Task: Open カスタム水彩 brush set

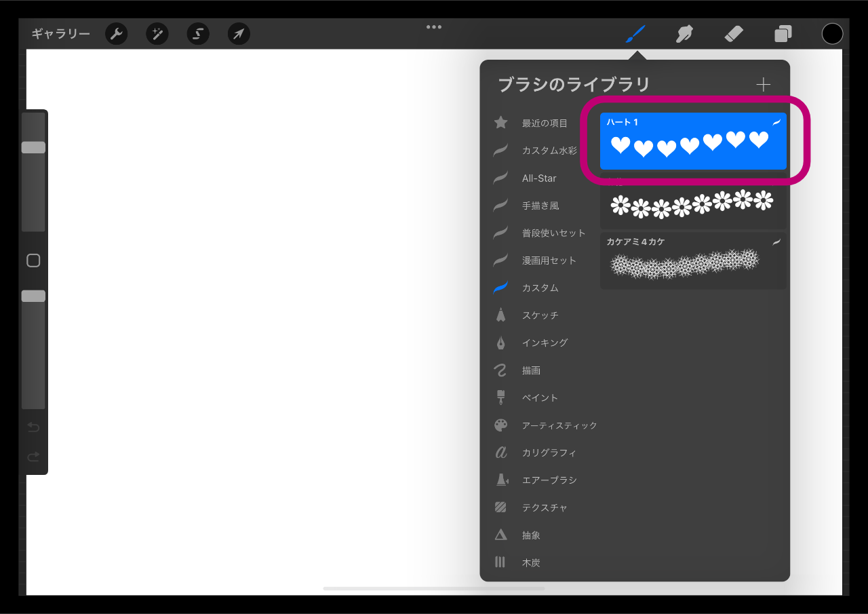Action: pyautogui.click(x=550, y=151)
